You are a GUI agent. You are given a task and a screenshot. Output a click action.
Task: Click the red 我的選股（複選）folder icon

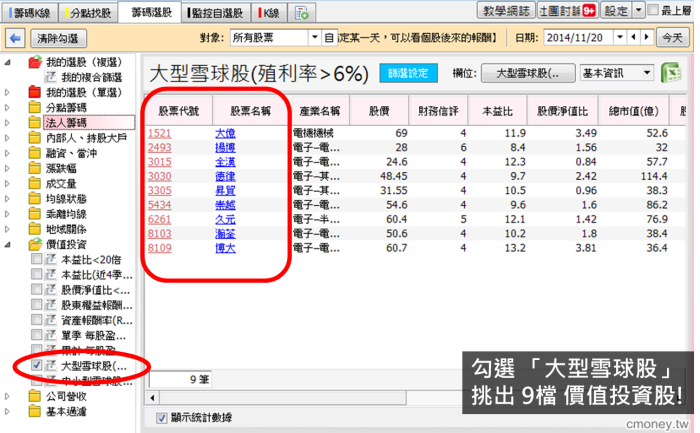coord(35,63)
